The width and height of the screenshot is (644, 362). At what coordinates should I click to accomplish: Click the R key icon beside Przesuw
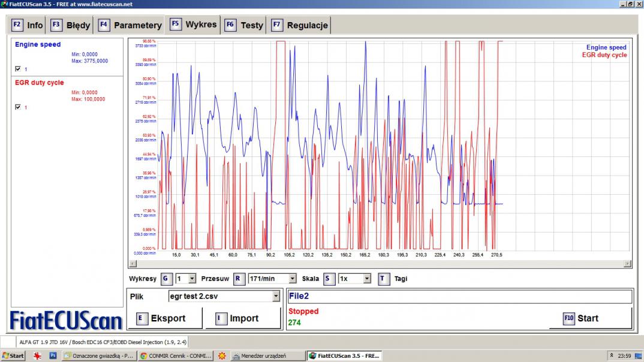(239, 279)
